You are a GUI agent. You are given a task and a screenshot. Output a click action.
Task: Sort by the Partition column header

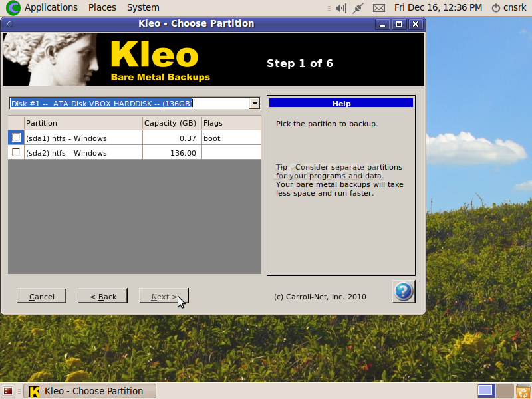84,123
